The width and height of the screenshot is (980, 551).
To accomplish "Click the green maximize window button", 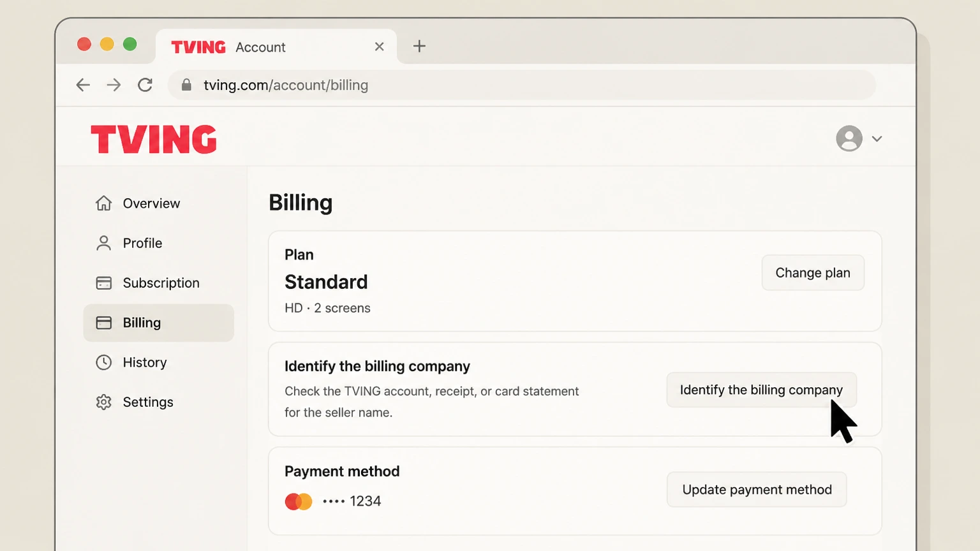I will pos(130,44).
